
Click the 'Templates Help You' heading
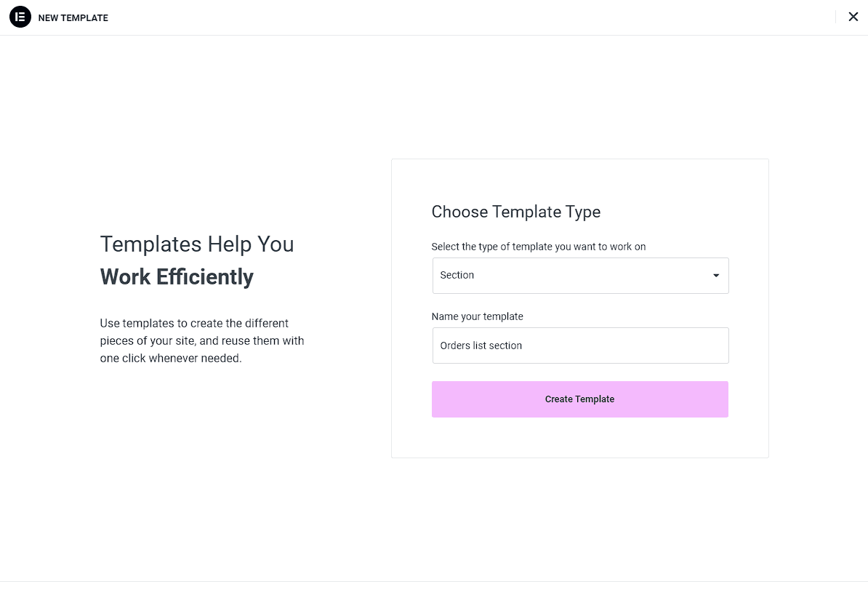point(196,244)
